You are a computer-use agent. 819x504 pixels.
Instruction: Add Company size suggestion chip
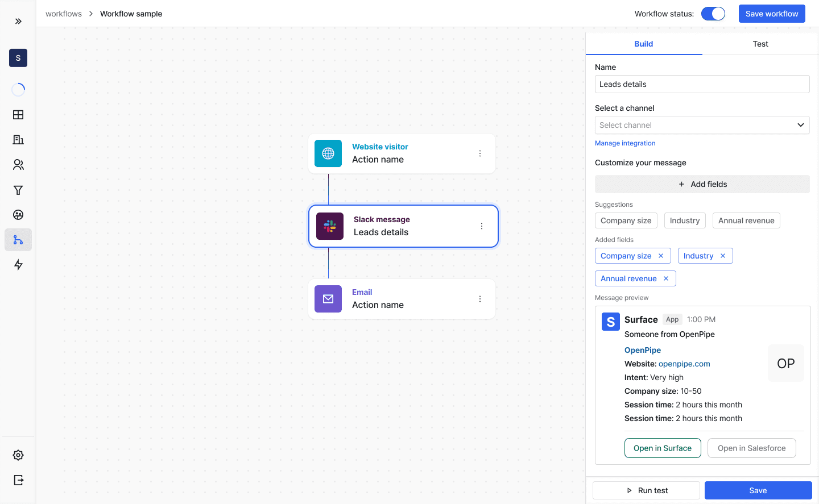click(626, 220)
